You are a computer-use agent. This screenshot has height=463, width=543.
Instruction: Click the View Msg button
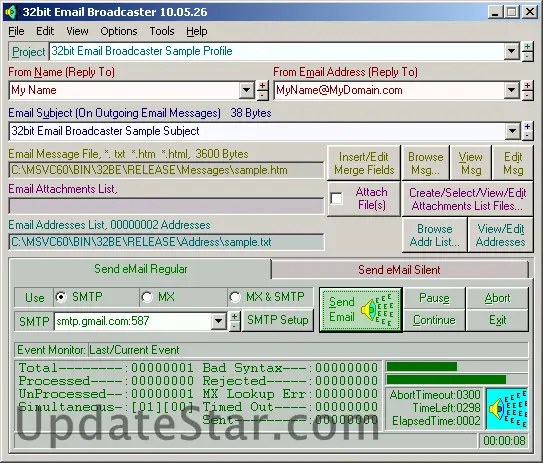pyautogui.click(x=471, y=163)
